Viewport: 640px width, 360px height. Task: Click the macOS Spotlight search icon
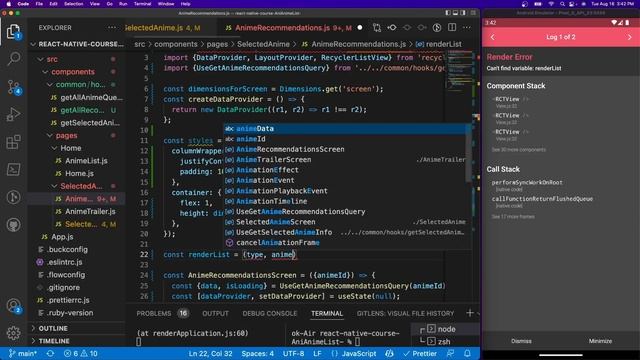[x=562, y=4]
